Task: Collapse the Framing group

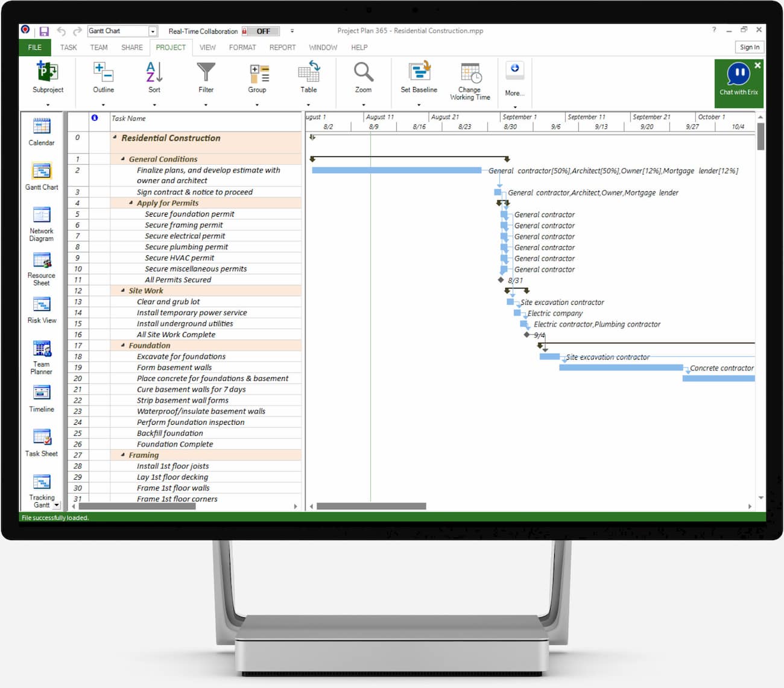Action: tap(122, 455)
